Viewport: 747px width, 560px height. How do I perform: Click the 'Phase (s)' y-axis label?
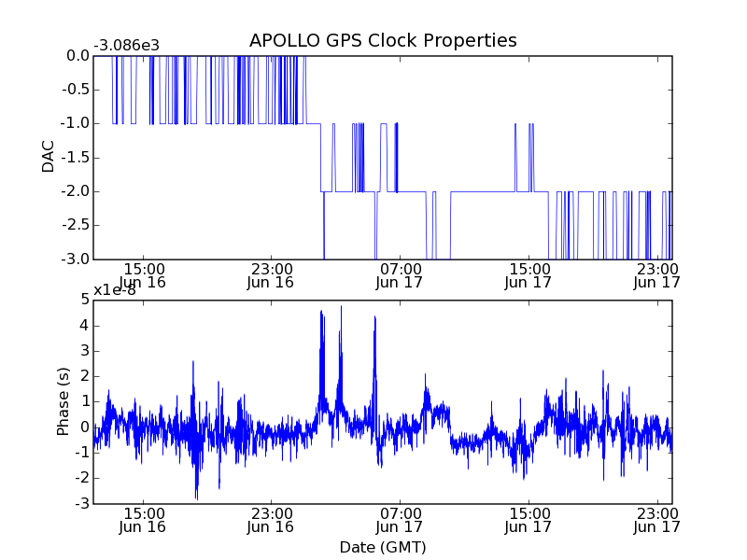(63, 401)
